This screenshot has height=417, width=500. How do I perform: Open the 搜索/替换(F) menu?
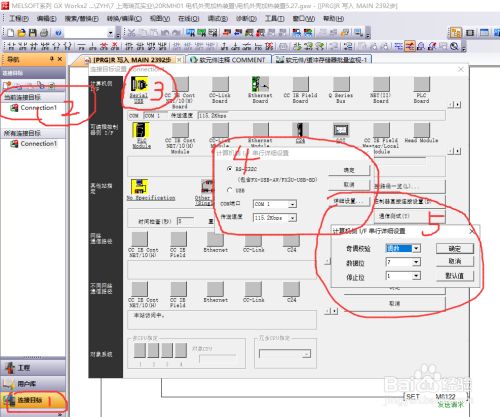(x=81, y=18)
